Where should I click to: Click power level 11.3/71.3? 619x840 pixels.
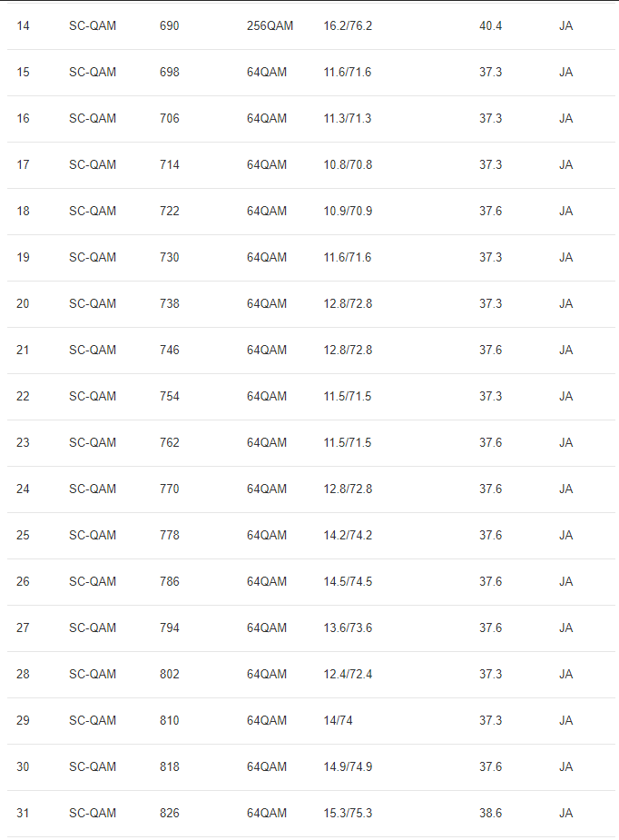point(348,118)
